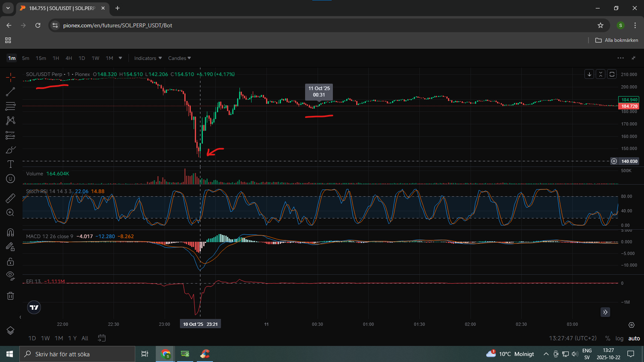Open the weather widget showing 10°C Molnigt
644x362 pixels.
click(x=510, y=354)
